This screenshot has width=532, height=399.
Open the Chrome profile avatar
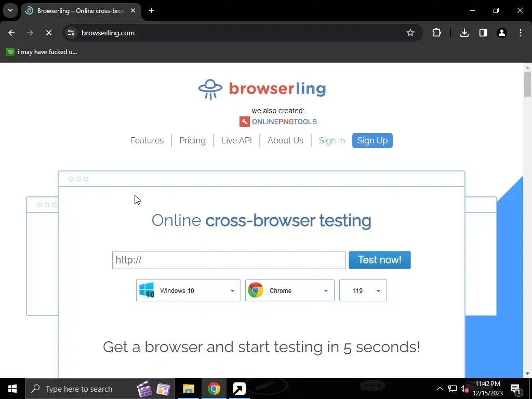[x=502, y=33]
